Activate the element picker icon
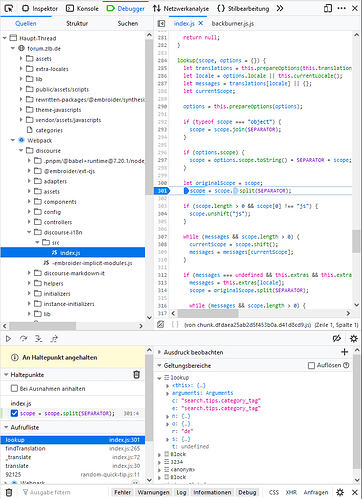The image size is (362, 499). [9, 8]
